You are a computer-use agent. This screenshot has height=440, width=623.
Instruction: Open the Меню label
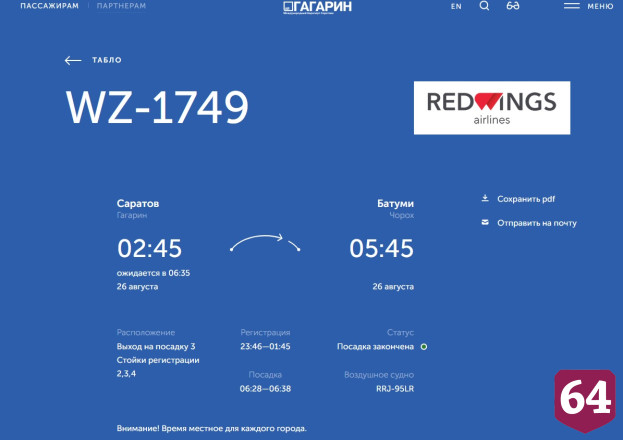pyautogui.click(x=600, y=6)
